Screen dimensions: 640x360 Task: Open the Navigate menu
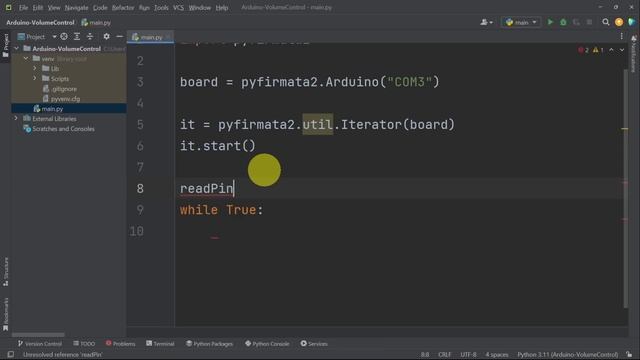[76, 7]
